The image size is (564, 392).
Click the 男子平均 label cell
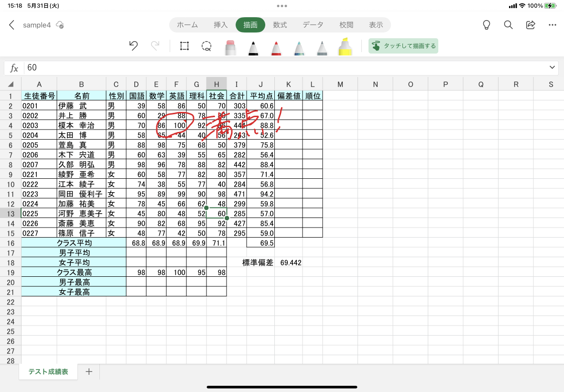pyautogui.click(x=74, y=253)
